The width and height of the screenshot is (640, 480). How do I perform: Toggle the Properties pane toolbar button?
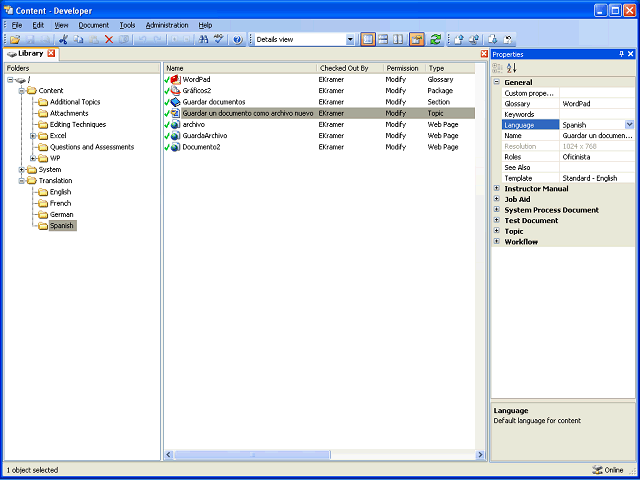tap(417, 40)
